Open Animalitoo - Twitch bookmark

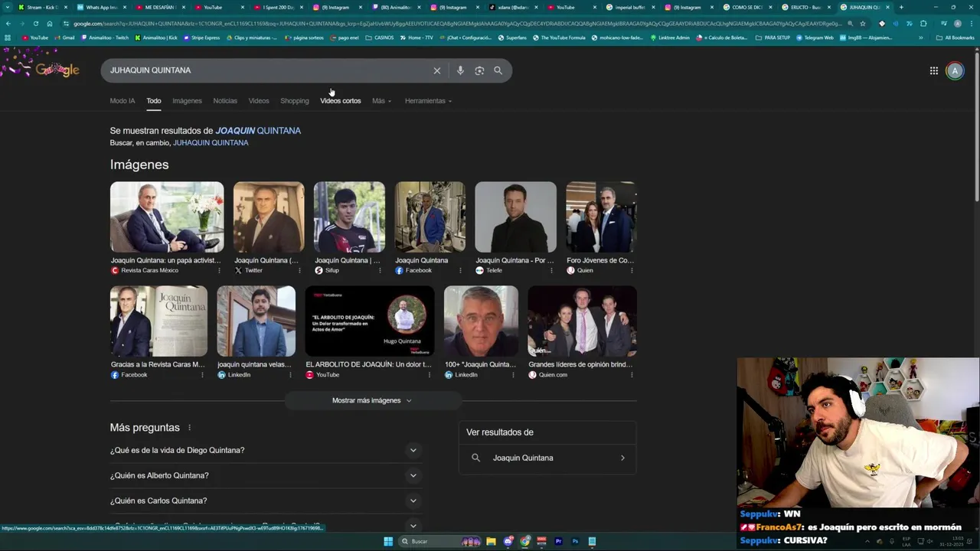(x=105, y=37)
